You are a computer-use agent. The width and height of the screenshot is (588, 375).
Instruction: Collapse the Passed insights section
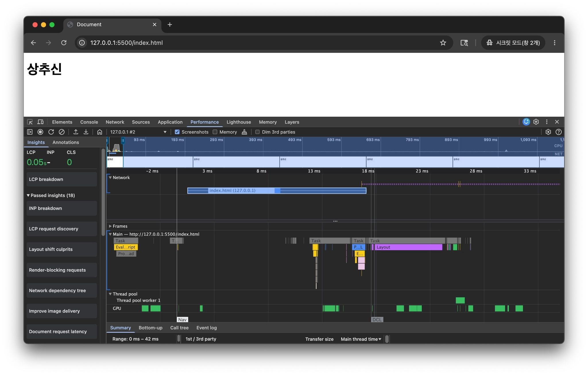28,195
